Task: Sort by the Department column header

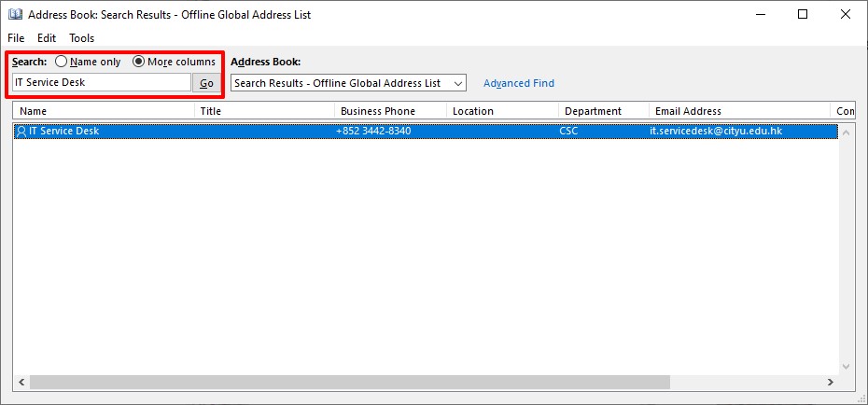Action: coord(603,111)
